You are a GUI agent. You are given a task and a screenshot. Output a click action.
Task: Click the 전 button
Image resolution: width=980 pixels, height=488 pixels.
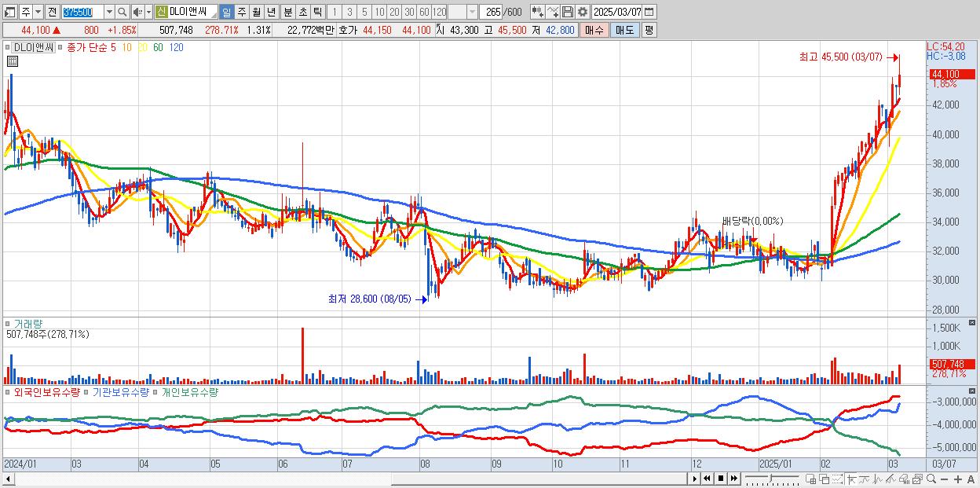pyautogui.click(x=52, y=12)
